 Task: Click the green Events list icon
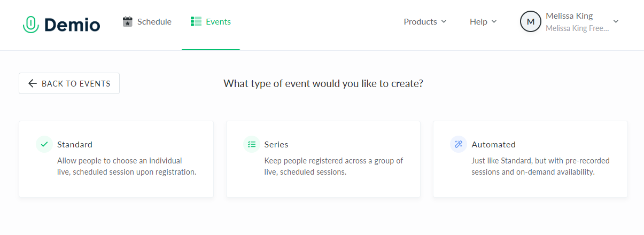pos(196,22)
